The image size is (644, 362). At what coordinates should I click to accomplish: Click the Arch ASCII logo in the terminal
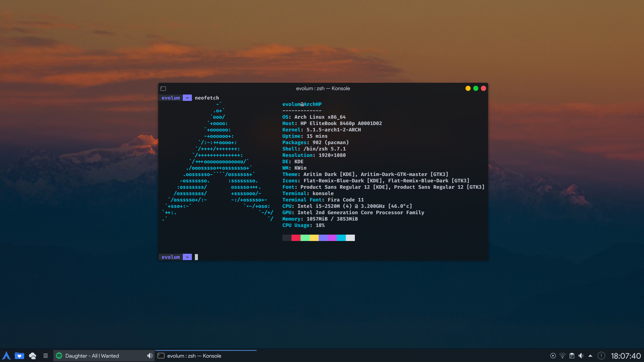click(x=218, y=162)
